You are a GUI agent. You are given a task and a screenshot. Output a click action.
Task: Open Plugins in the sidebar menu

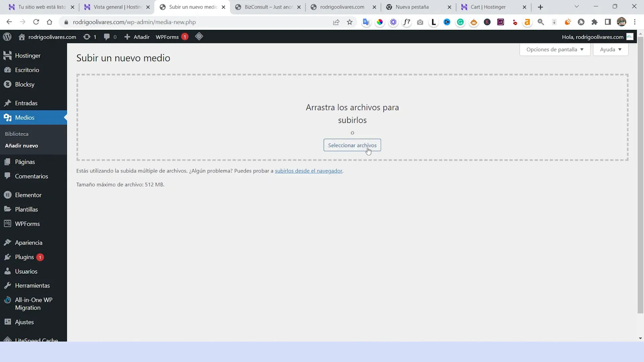click(25, 257)
